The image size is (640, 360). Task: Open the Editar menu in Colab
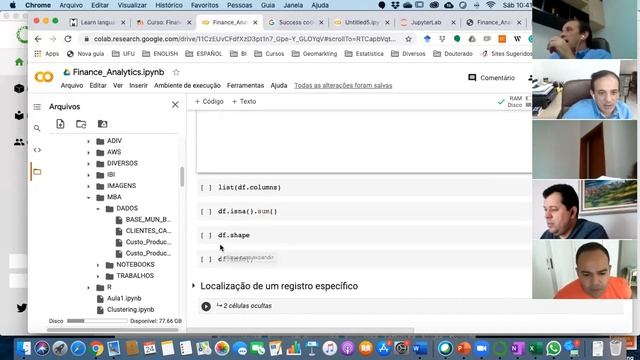click(98, 85)
